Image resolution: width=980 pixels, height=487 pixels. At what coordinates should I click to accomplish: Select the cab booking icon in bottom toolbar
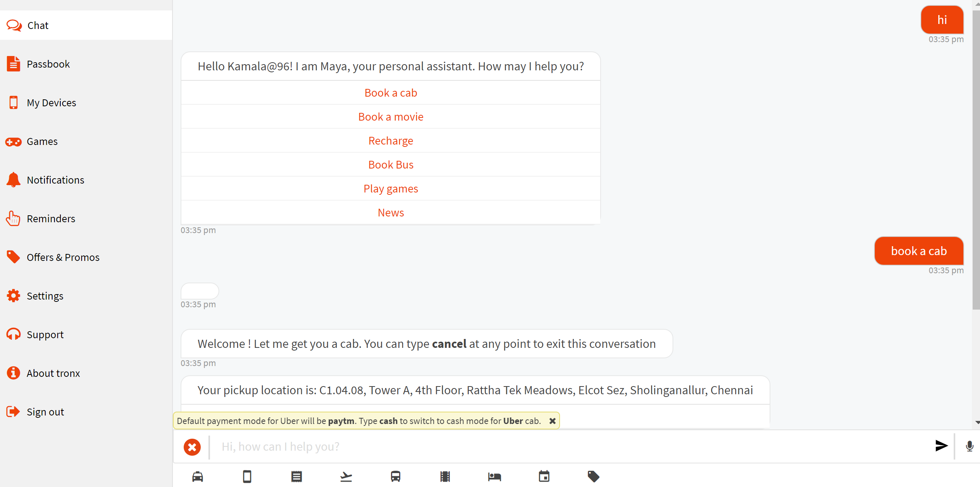click(x=197, y=476)
